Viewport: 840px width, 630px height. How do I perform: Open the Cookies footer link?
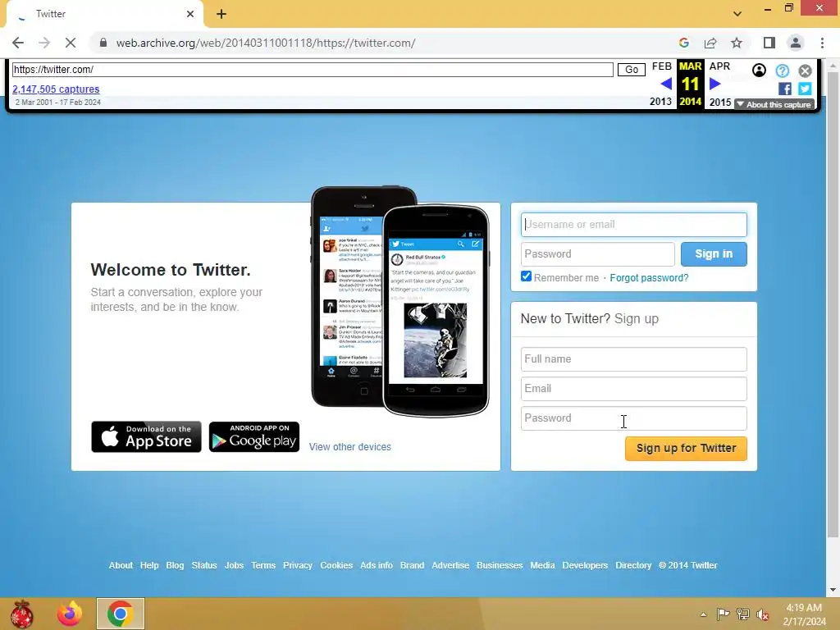(x=336, y=565)
